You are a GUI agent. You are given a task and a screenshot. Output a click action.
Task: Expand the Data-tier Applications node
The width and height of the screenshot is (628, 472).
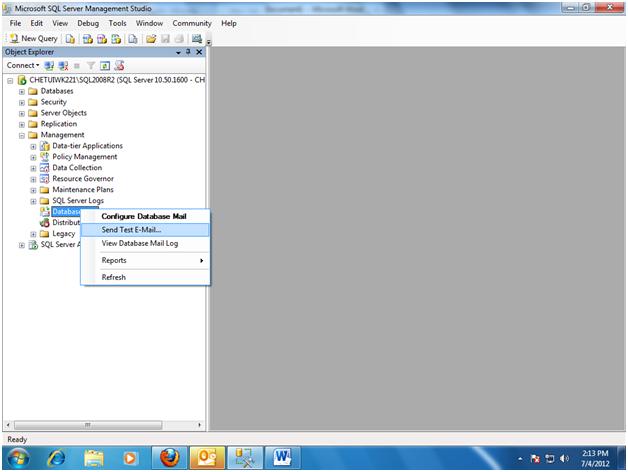33,147
